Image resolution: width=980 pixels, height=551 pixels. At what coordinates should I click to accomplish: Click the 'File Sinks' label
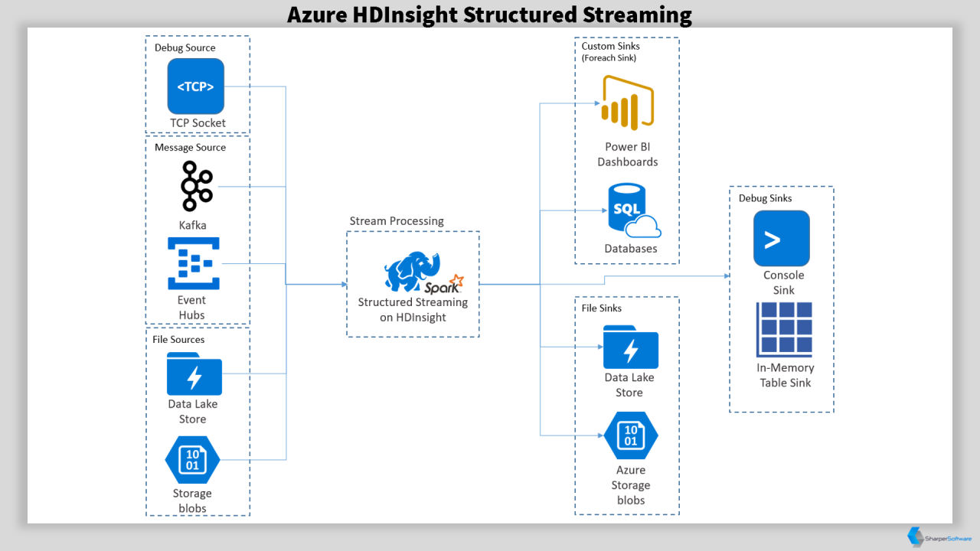pos(602,308)
